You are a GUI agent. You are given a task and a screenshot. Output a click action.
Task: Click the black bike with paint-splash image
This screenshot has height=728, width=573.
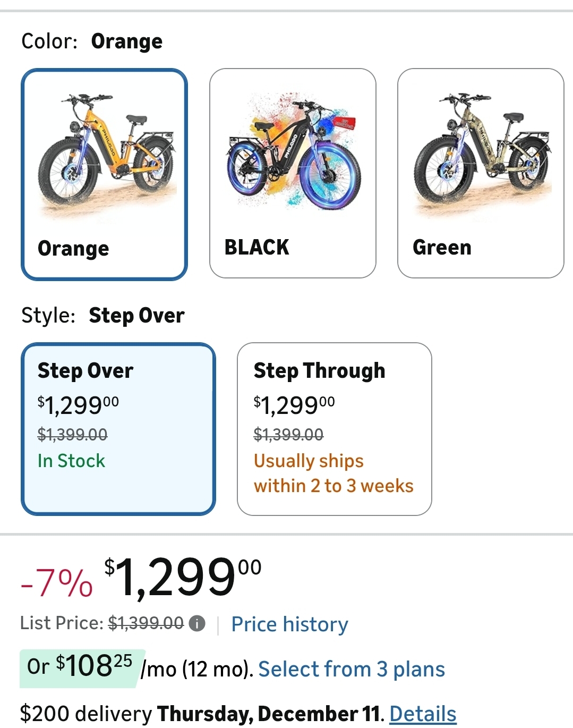click(x=293, y=151)
